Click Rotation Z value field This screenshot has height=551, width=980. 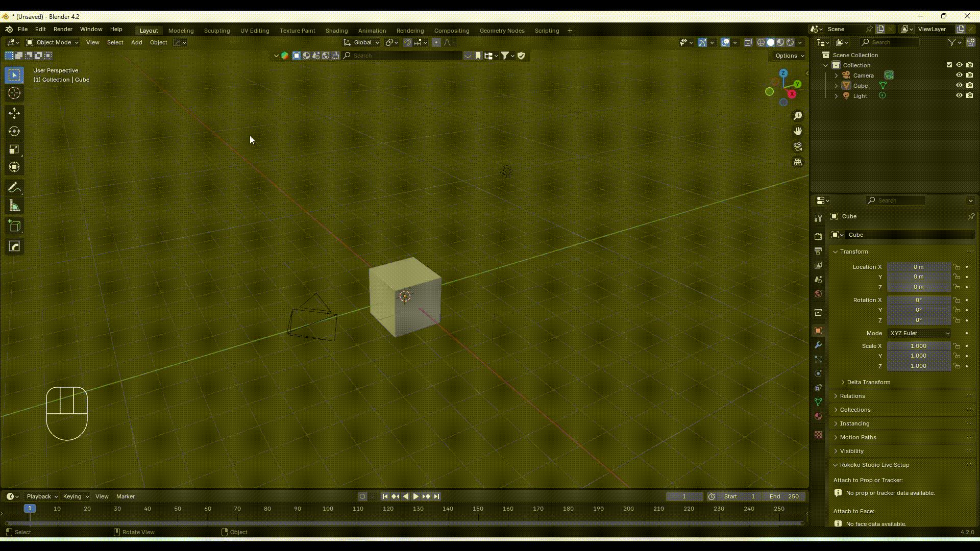click(x=919, y=320)
